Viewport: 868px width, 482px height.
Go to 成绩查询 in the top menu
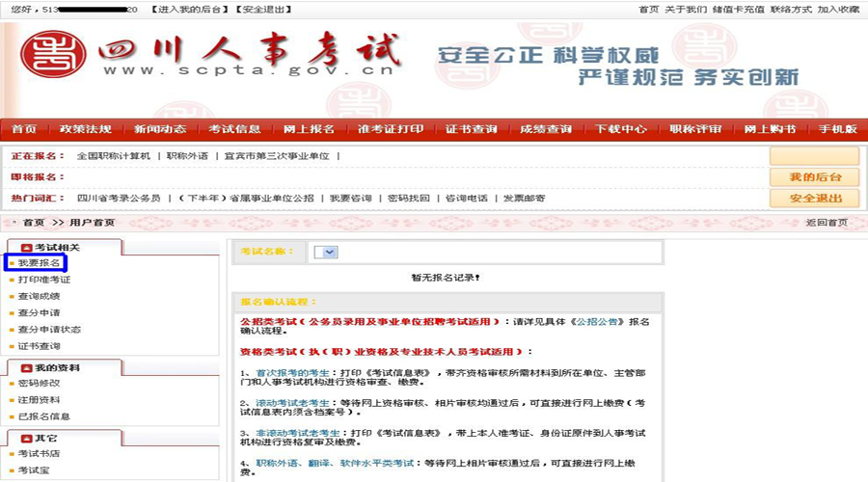(x=546, y=129)
